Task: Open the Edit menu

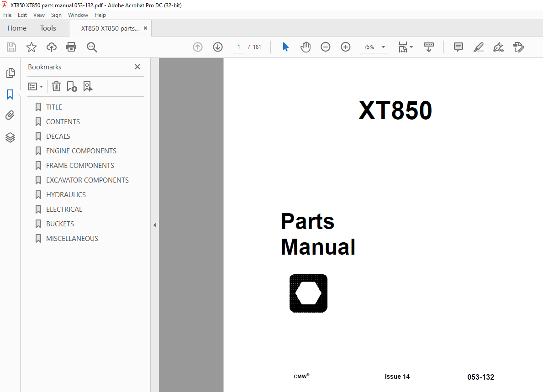Action: [x=22, y=15]
